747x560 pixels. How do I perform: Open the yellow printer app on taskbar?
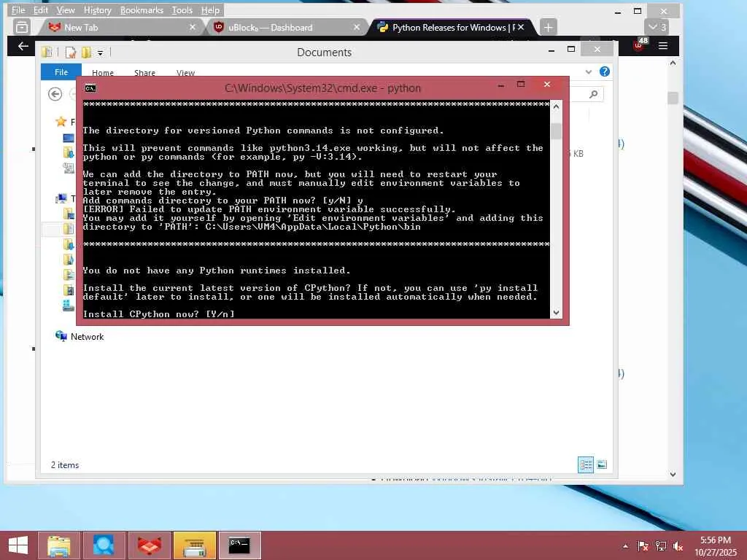(194, 545)
